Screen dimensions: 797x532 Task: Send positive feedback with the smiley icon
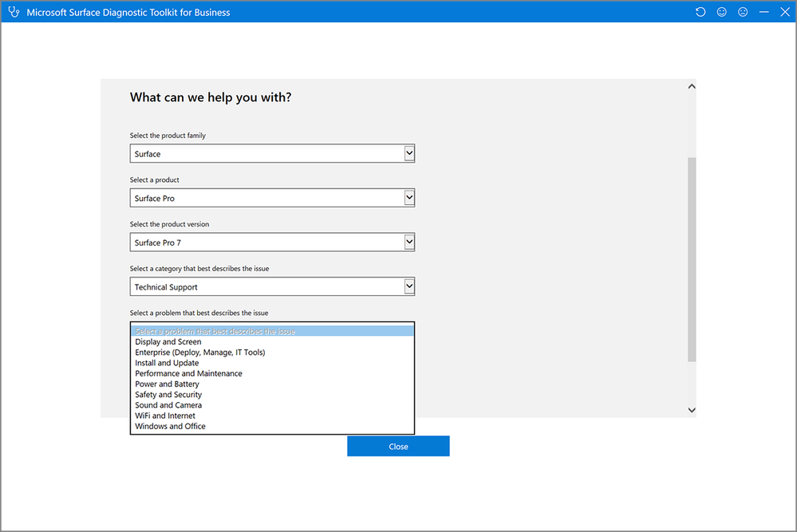(722, 12)
